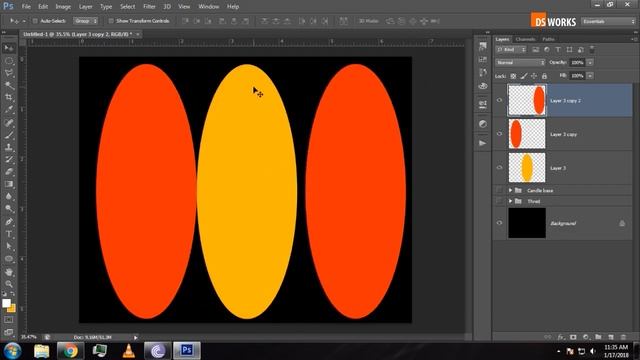
Task: Toggle layer filtering switch on or off
Action: [x=592, y=49]
